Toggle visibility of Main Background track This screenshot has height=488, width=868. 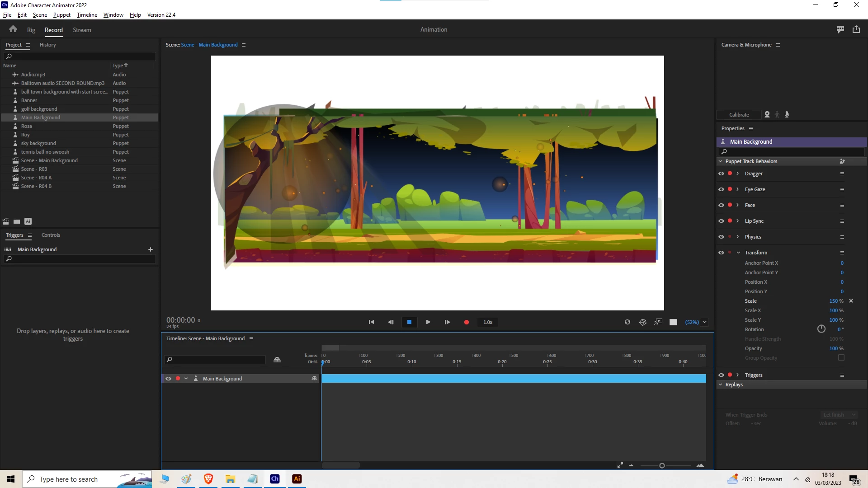click(x=168, y=379)
